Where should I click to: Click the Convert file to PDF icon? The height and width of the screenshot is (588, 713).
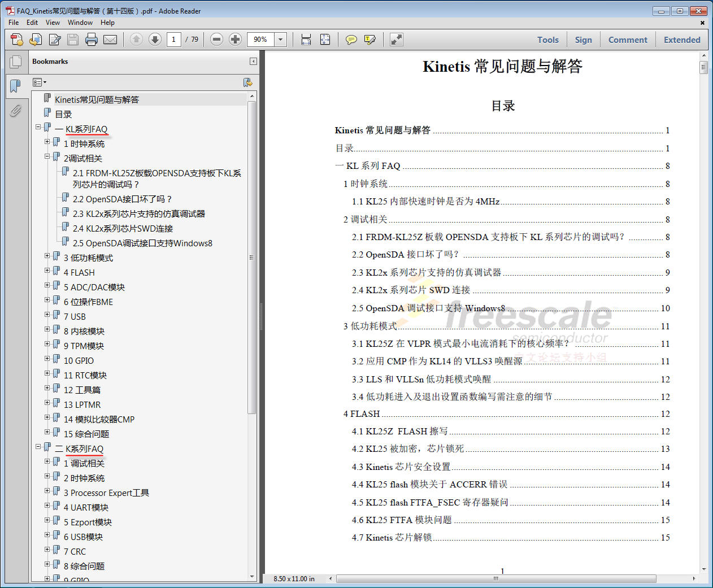pos(36,40)
